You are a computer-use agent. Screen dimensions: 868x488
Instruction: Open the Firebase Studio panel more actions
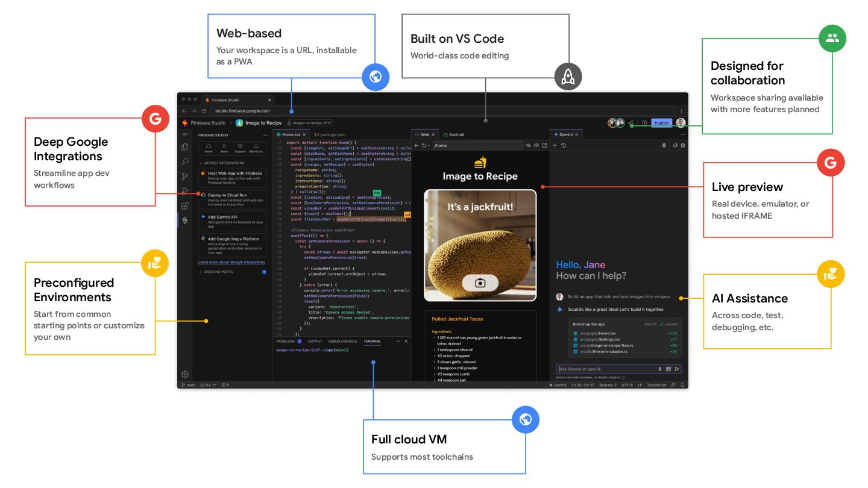pos(266,135)
